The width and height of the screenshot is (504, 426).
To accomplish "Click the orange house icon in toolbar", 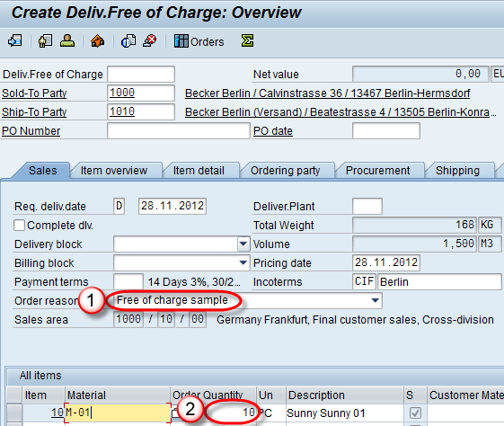I will pyautogui.click(x=97, y=41).
